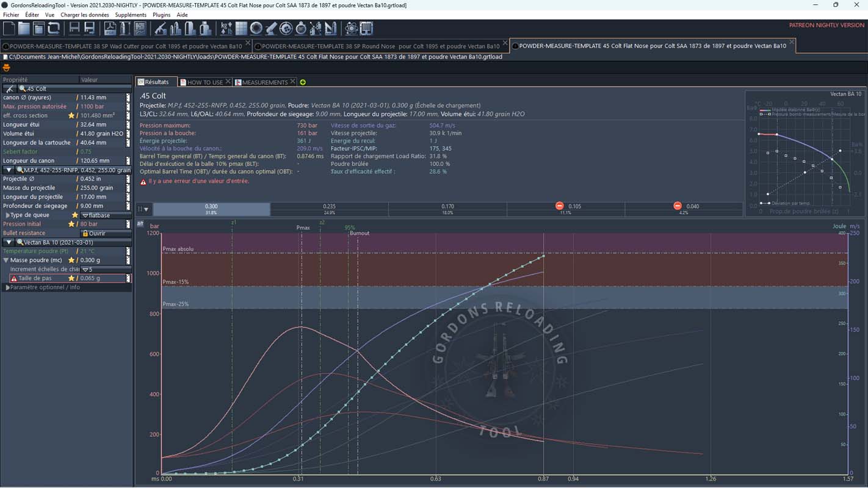Open the Plugins menu
This screenshot has width=868, height=488.
click(x=162, y=15)
